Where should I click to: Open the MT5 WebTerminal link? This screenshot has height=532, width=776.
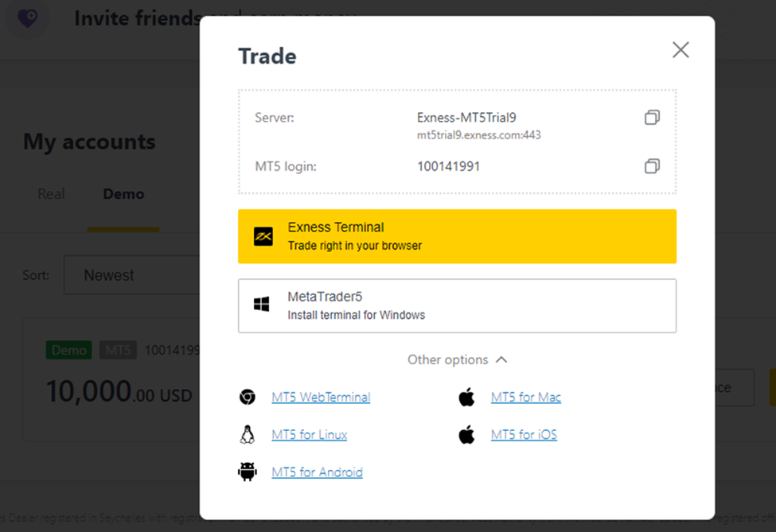321,397
